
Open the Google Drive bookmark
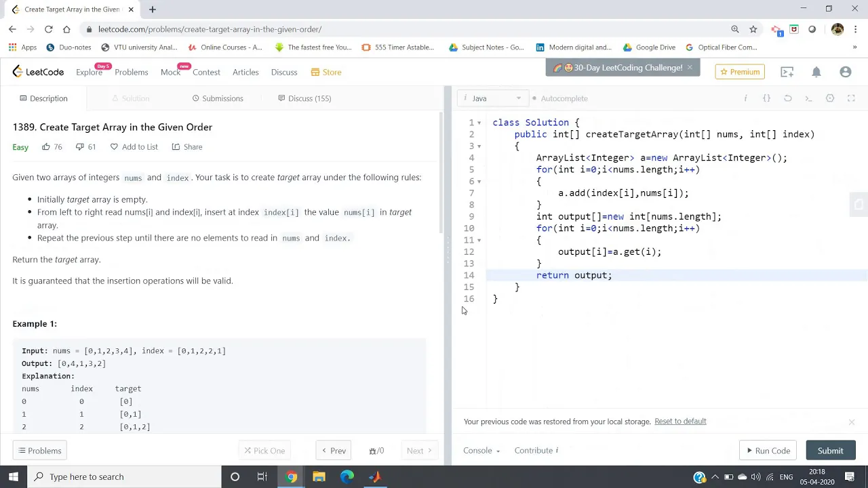pos(649,47)
